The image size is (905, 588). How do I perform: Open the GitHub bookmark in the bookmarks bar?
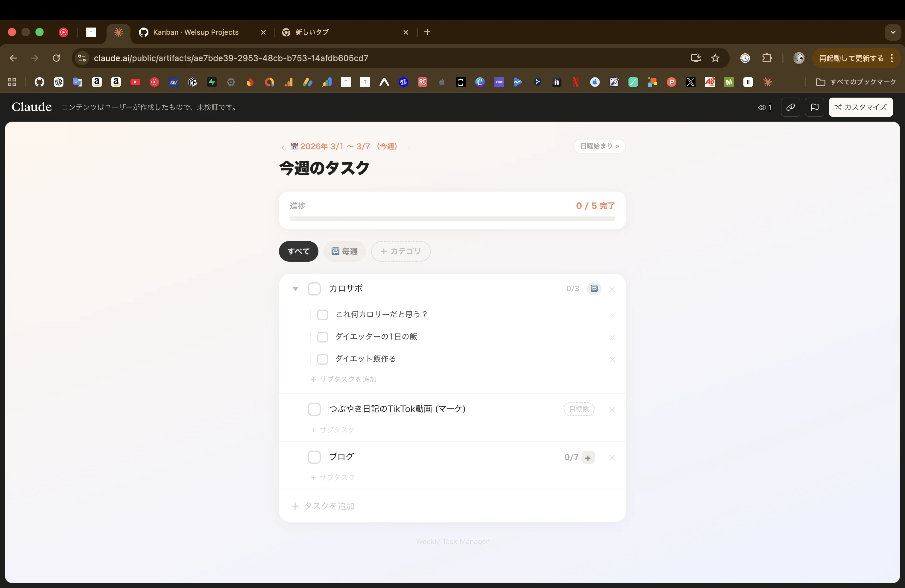click(40, 82)
